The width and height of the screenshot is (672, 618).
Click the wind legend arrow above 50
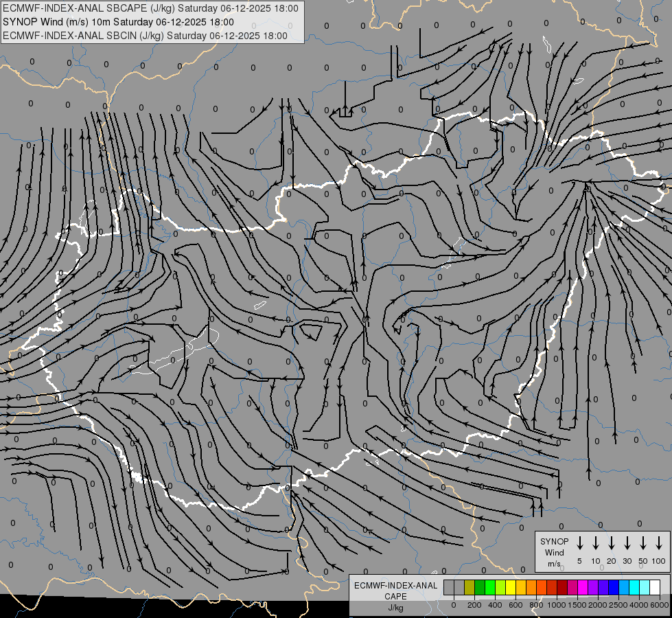643,543
